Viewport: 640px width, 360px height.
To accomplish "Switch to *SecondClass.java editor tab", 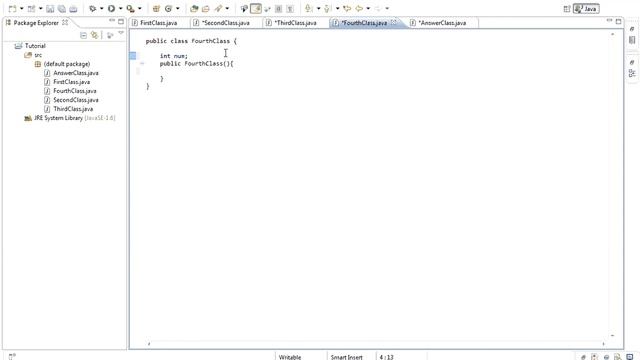I will click(226, 23).
